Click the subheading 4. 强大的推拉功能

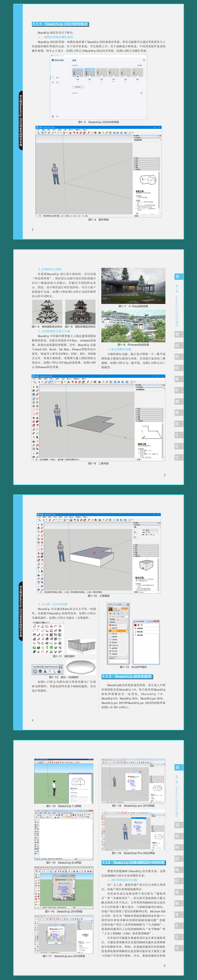click(x=119, y=349)
